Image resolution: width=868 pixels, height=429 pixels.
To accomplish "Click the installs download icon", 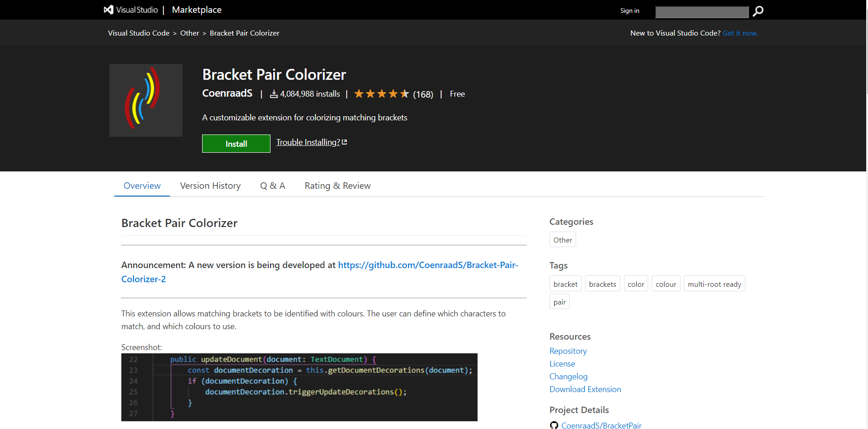I will pos(274,94).
